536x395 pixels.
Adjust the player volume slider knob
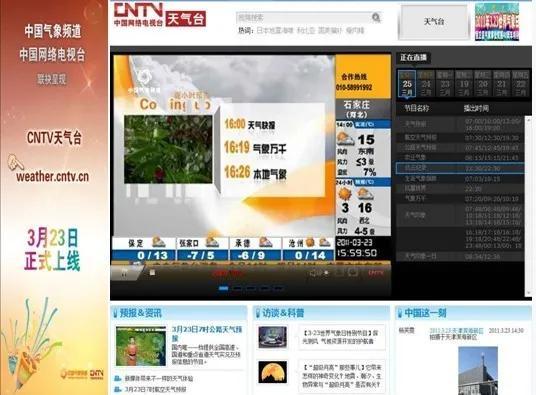pyautogui.click(x=326, y=273)
